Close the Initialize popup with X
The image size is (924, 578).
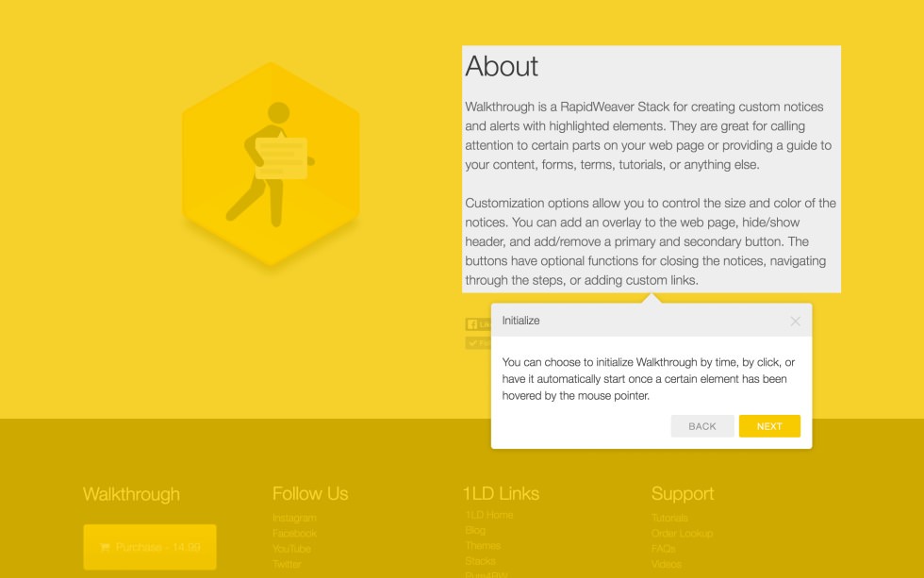(x=795, y=322)
